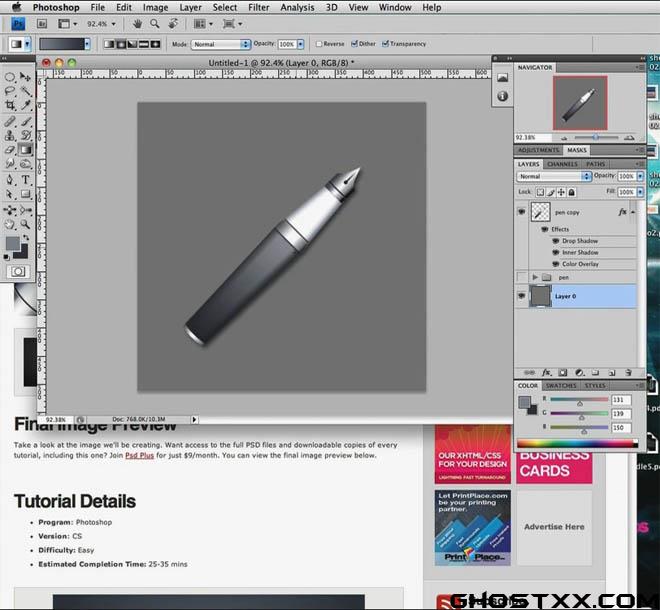660x610 pixels.
Task: Click the Rotate View tool in application bar
Action: [x=173, y=24]
